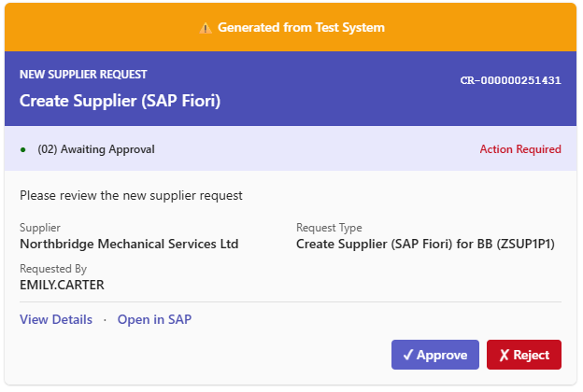Click the NEW SUPPLIER REQUEST label
The height and width of the screenshot is (392, 583).
(83, 75)
